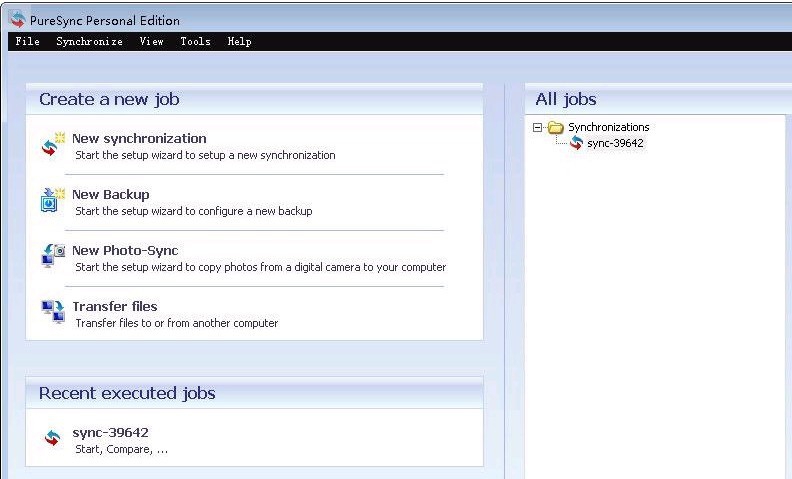The image size is (792, 479).
Task: Click the PureSync logo in title bar
Action: click(x=17, y=20)
